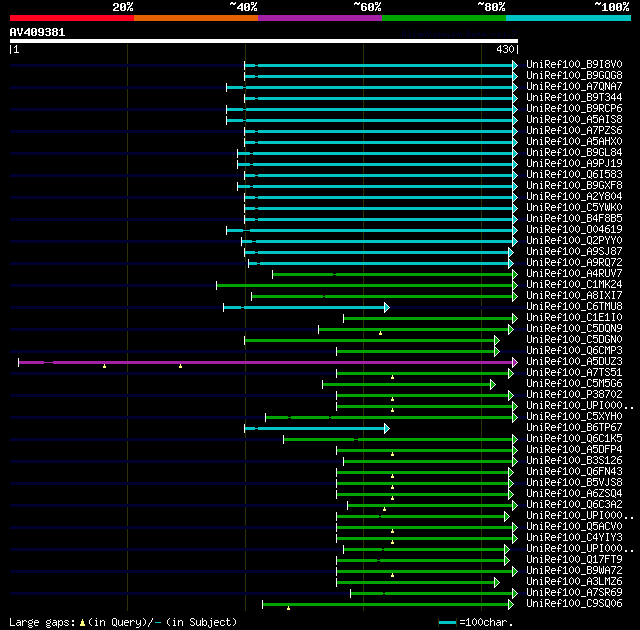Click label UniRef100_C5DQN9

tap(574, 329)
